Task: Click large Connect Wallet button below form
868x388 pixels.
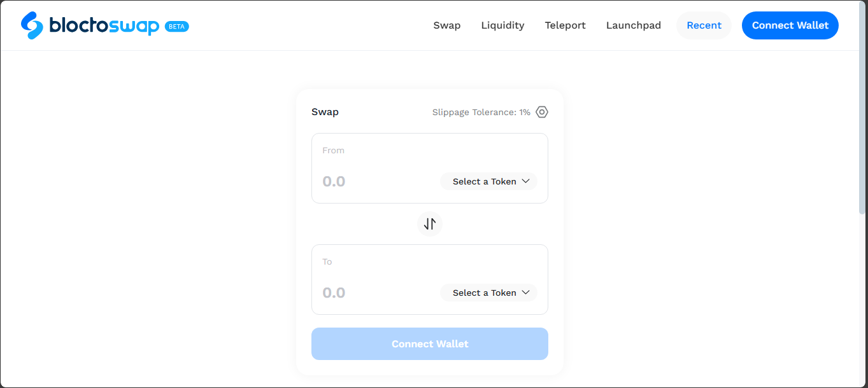Action: 430,344
